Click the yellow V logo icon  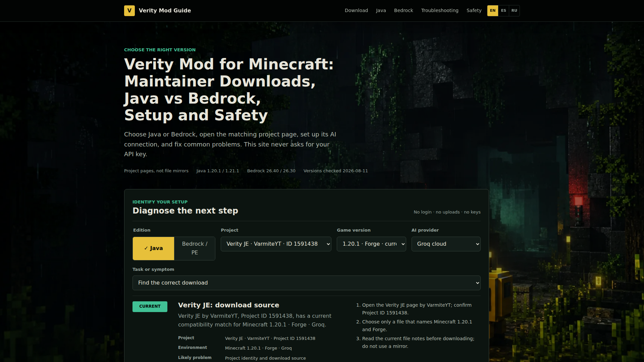pos(129,10)
